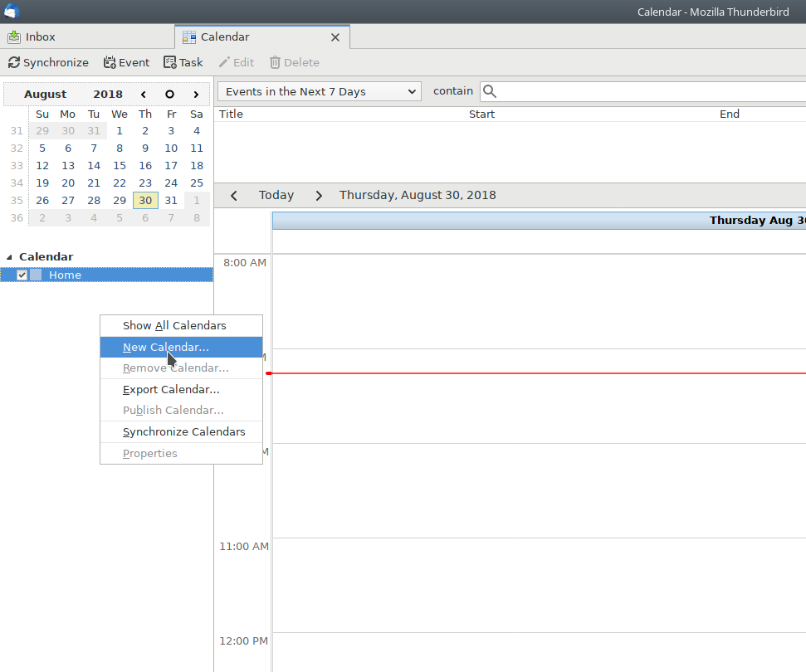This screenshot has width=806, height=672.
Task: Switch to the Inbox tab
Action: (x=40, y=37)
